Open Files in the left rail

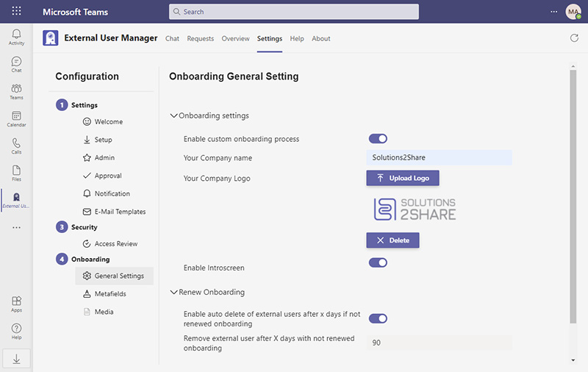click(x=16, y=174)
